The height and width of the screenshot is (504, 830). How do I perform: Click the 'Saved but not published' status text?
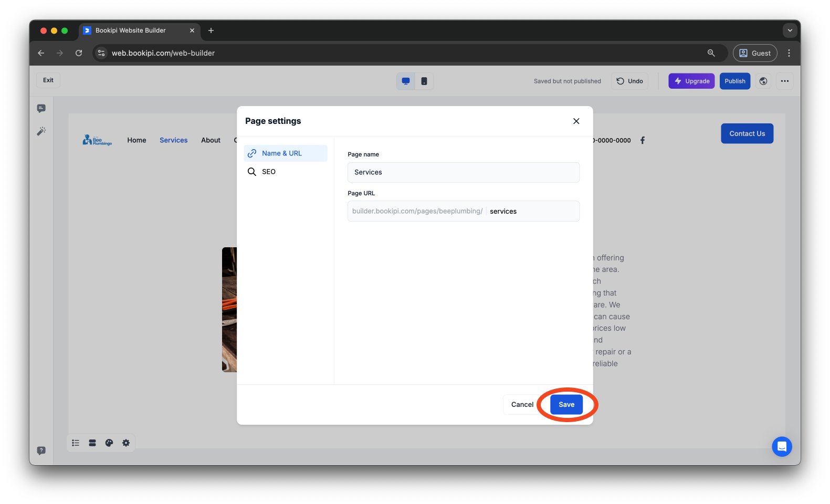(567, 81)
